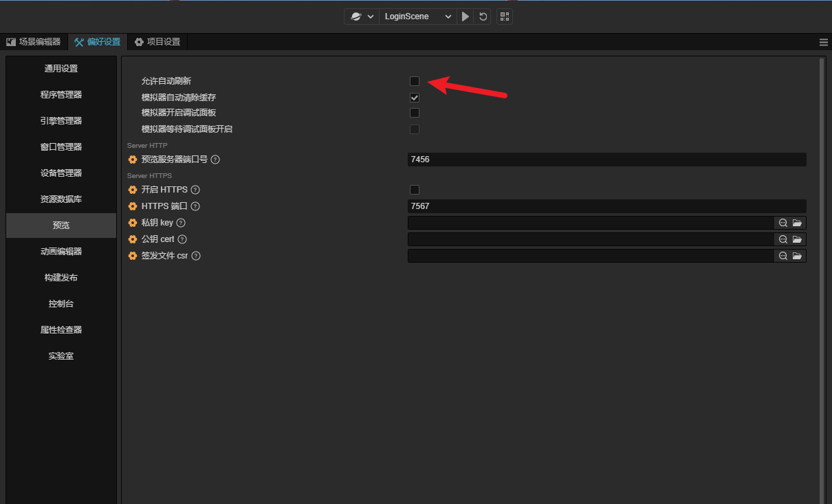The width and height of the screenshot is (832, 504).
Task: Open 程序管理器 in the sidebar
Action: coord(61,95)
